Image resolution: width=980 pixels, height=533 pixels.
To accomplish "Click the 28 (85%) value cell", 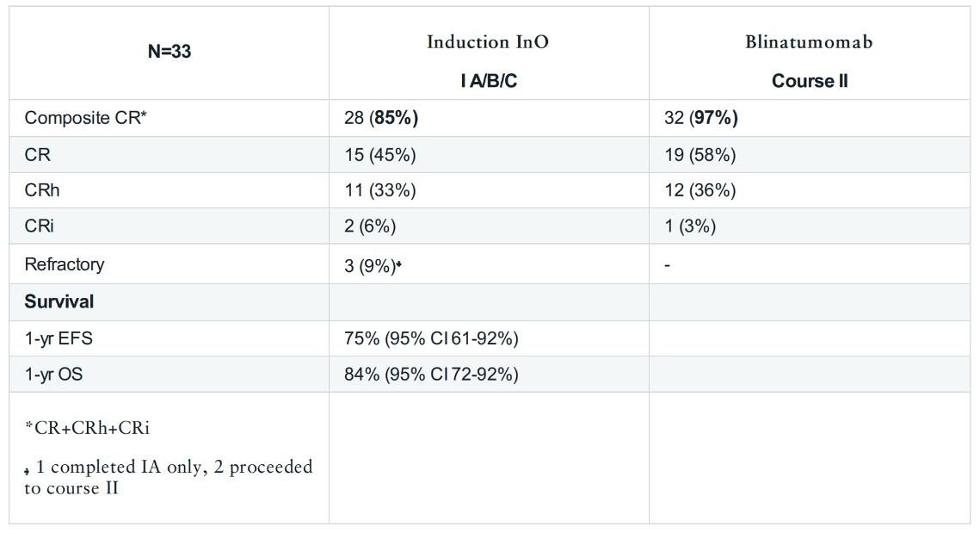I will pos(381,118).
